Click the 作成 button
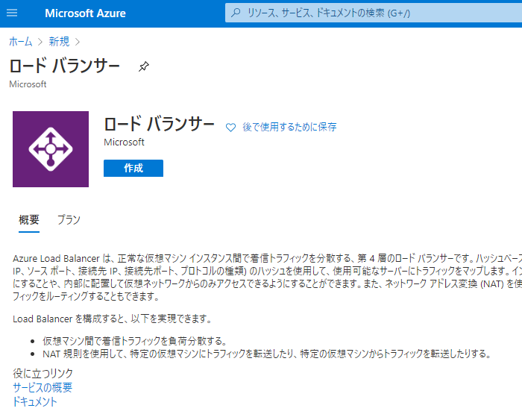This screenshot has height=420, width=522. [133, 168]
